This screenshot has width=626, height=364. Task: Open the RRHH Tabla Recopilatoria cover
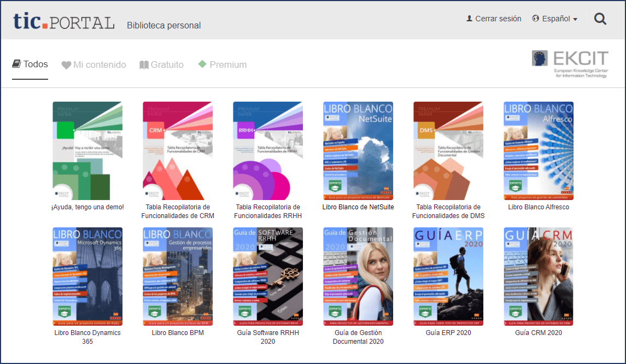268,151
